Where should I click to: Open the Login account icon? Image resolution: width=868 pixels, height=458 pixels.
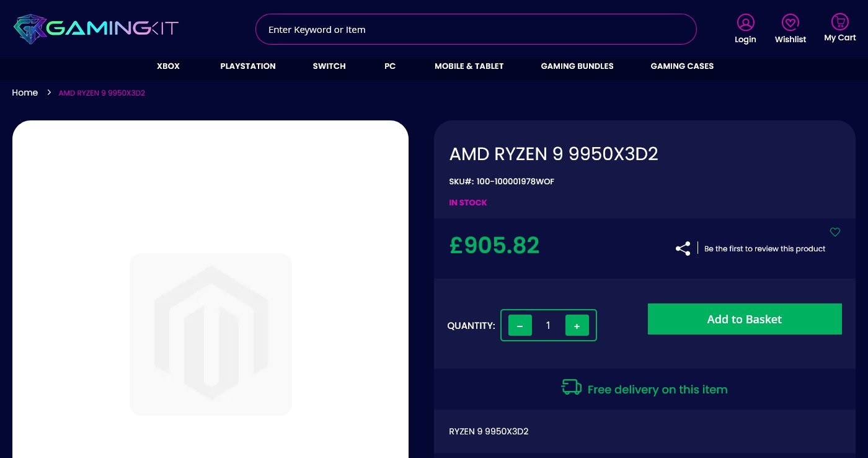click(745, 22)
